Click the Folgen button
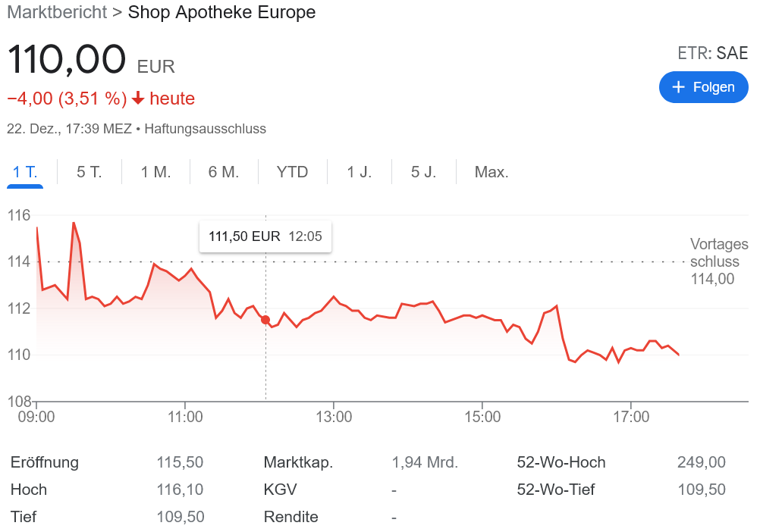760x532 pixels. pos(703,87)
